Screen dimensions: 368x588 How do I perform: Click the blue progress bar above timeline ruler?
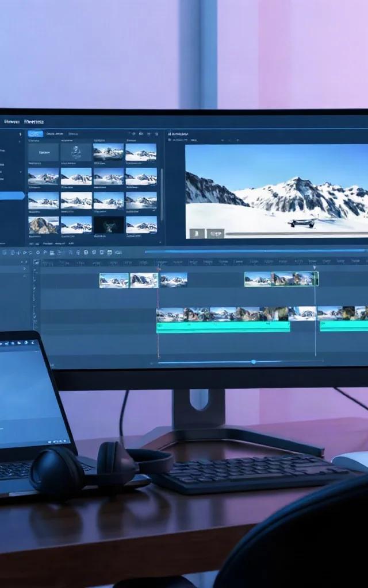click(255, 251)
